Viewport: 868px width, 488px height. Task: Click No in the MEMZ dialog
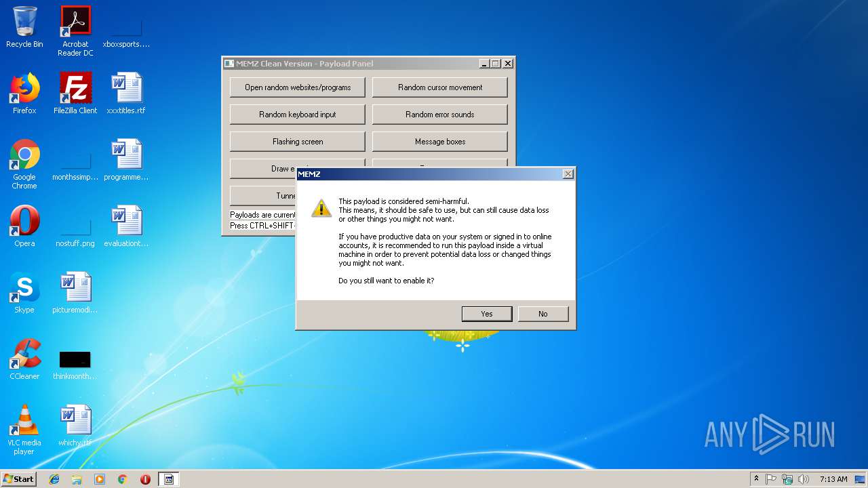point(543,314)
